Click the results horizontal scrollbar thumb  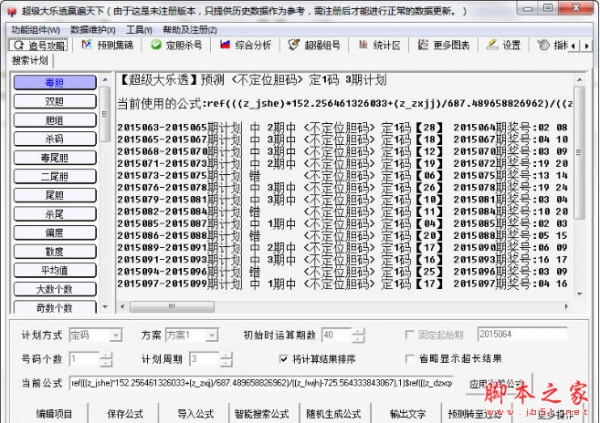point(172,307)
